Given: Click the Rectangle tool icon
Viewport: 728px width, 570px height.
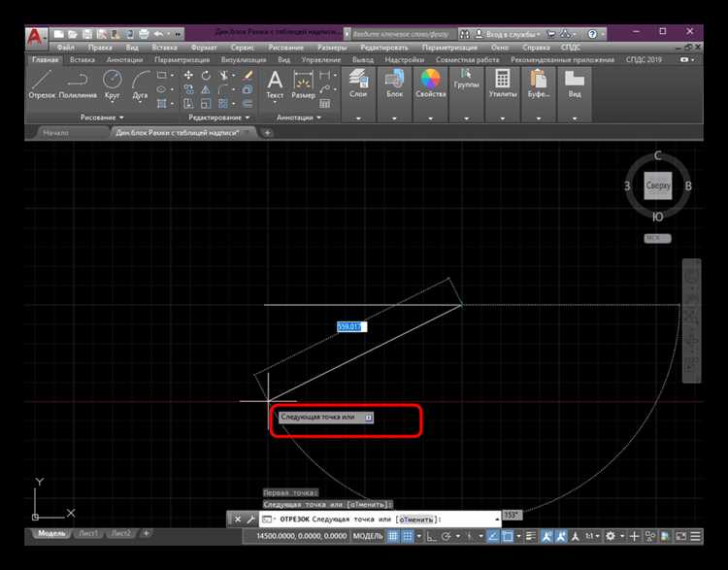Looking at the screenshot, I should coord(161,76).
